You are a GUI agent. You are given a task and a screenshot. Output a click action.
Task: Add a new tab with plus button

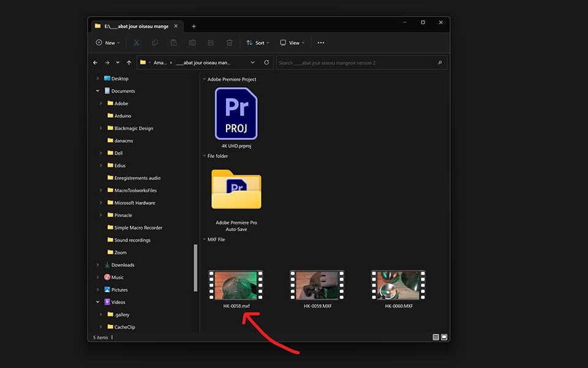194,26
